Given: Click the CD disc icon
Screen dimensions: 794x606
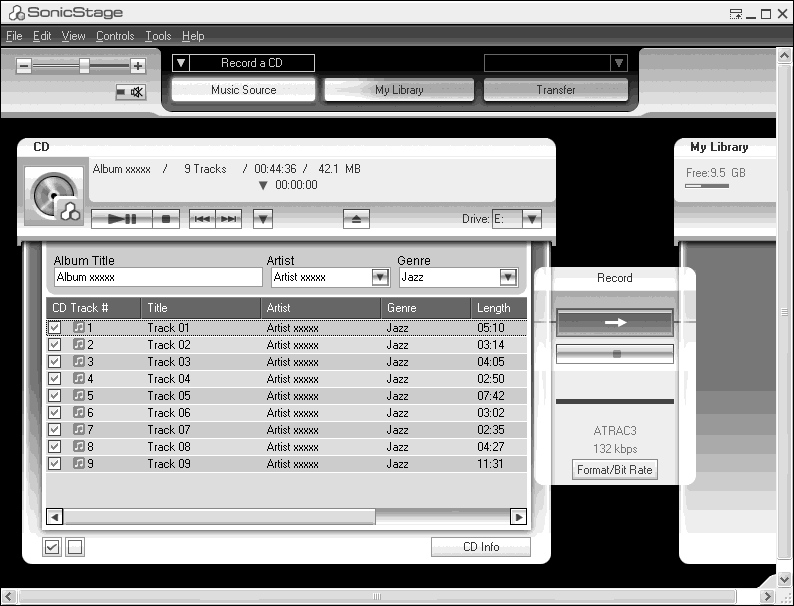Looking at the screenshot, I should point(54,195).
